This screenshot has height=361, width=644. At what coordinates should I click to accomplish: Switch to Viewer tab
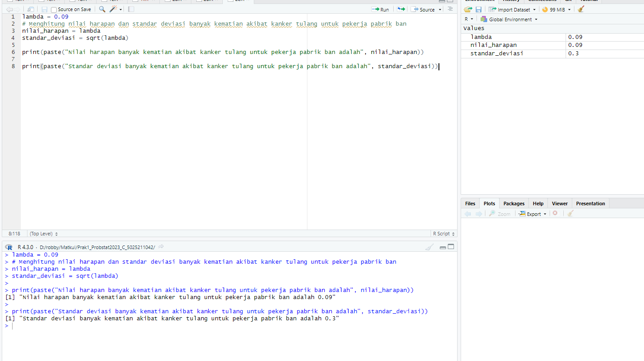(560, 204)
